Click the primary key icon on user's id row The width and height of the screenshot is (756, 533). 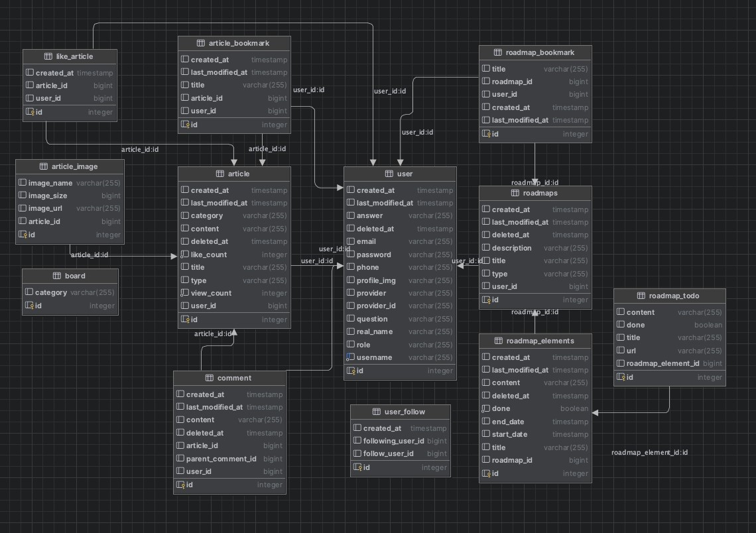pos(352,371)
